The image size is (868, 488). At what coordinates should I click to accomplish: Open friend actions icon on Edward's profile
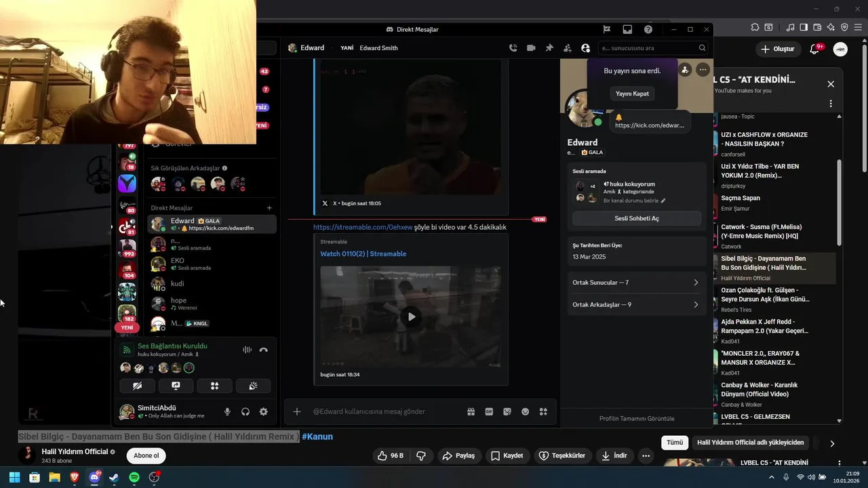(685, 69)
